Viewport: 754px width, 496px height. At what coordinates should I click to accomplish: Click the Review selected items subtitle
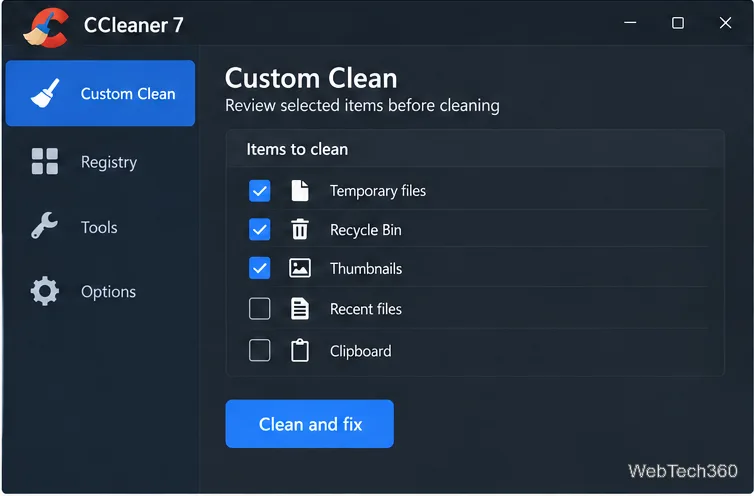363,105
